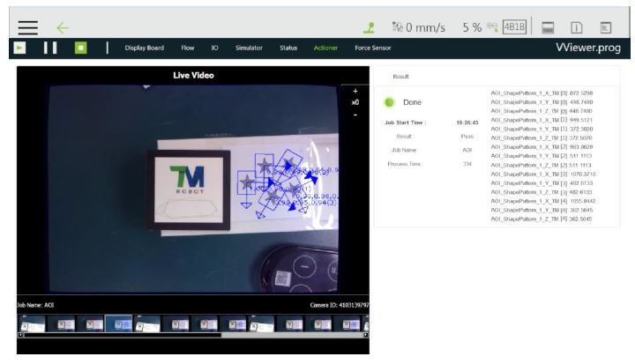Viewport: 635px width, 364px height.
Task: Switch to the Flow tab
Action: (x=187, y=48)
